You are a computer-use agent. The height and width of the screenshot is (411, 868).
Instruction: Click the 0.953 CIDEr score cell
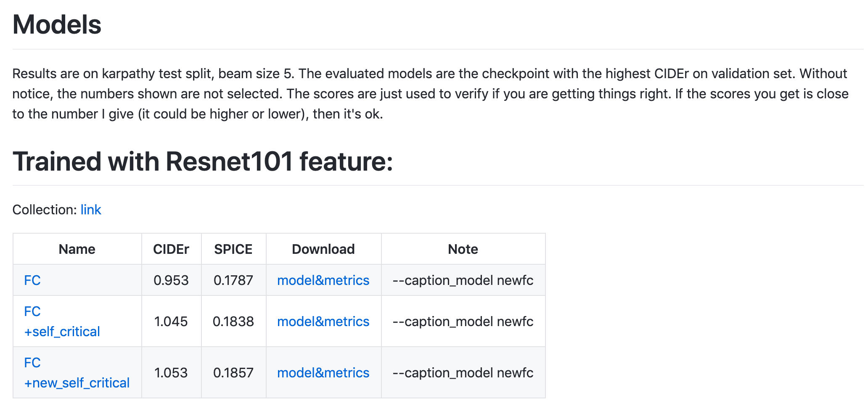click(171, 280)
